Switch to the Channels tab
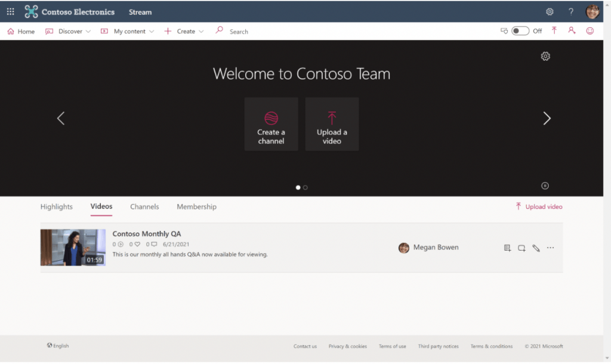611x364 pixels. [144, 206]
